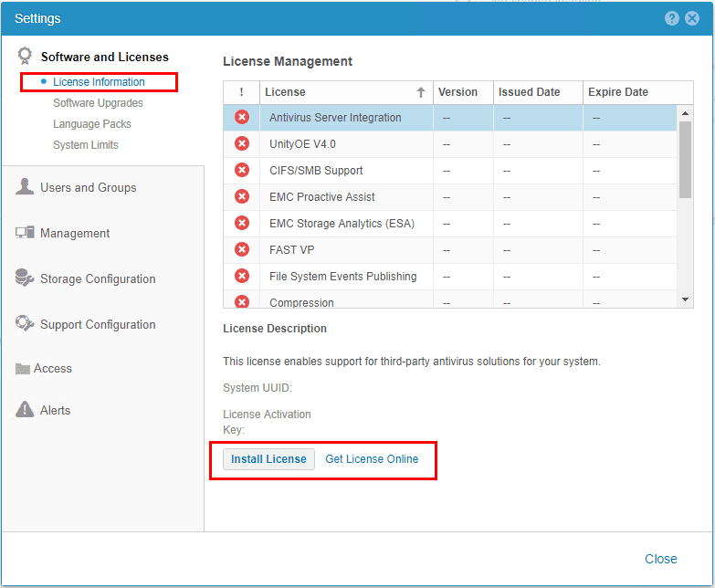Image resolution: width=715 pixels, height=588 pixels.
Task: Sort by License column arrow
Action: 421,92
